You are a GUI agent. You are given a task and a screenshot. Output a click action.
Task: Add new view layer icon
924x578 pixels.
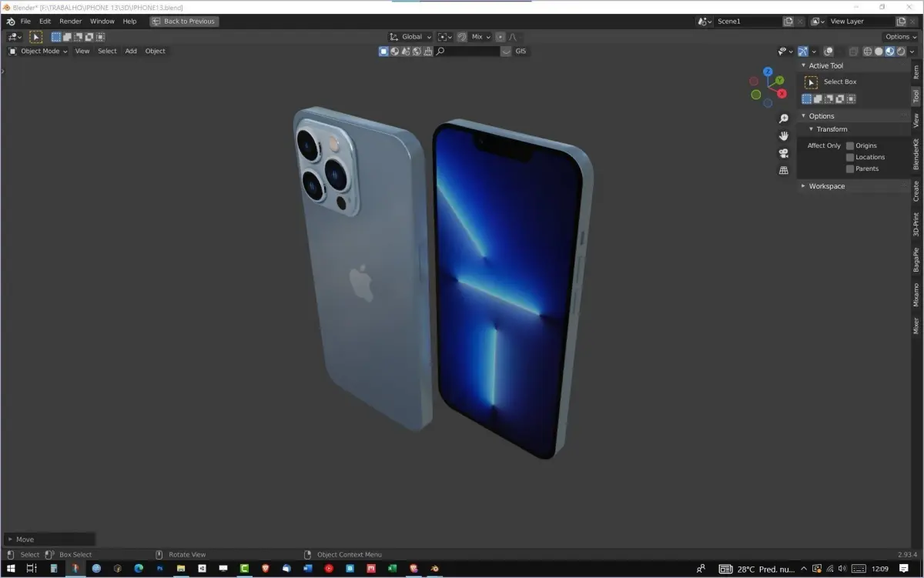(902, 22)
